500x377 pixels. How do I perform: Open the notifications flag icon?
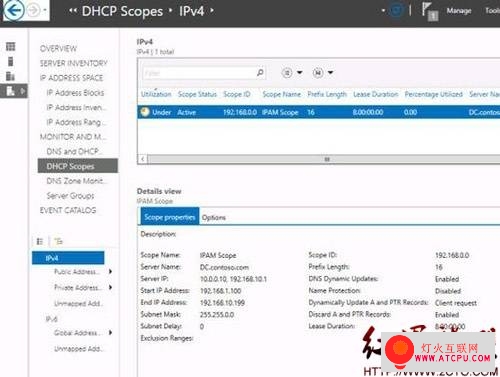click(x=430, y=11)
